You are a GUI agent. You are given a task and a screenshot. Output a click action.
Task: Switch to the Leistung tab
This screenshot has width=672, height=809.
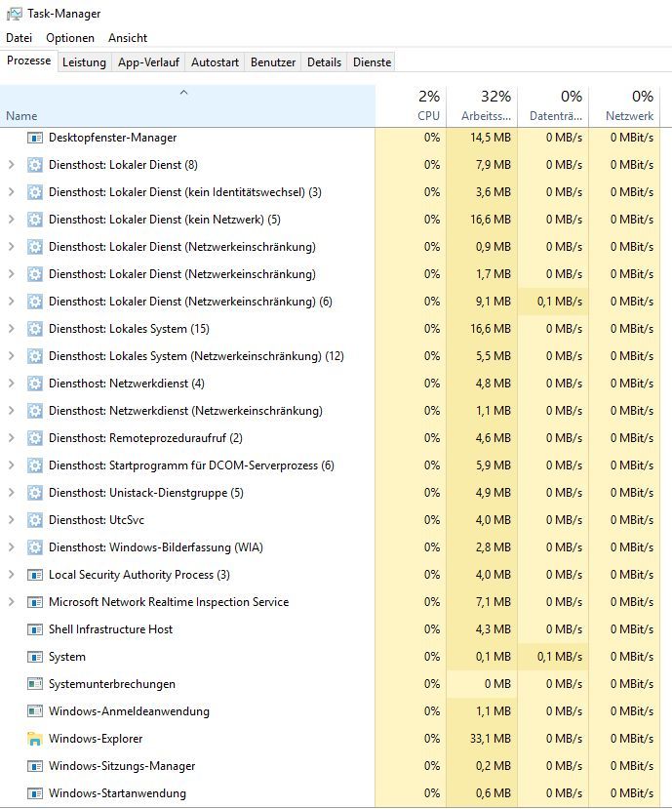pyautogui.click(x=84, y=62)
